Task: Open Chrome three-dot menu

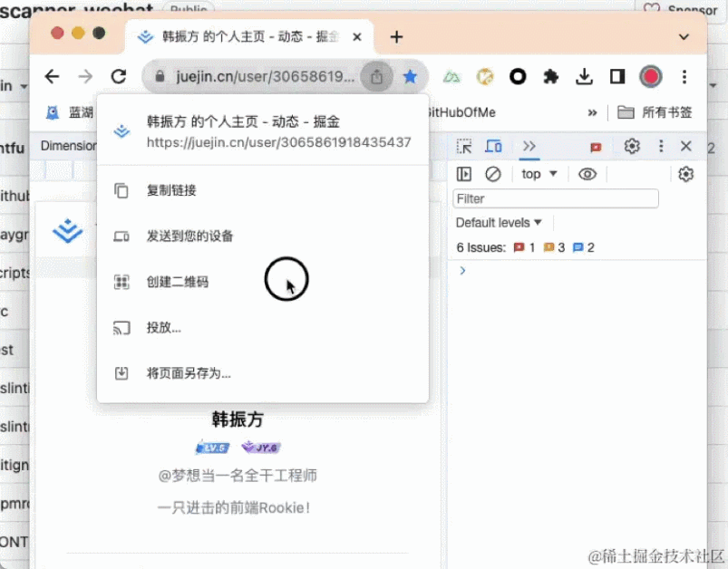Action: click(x=684, y=77)
